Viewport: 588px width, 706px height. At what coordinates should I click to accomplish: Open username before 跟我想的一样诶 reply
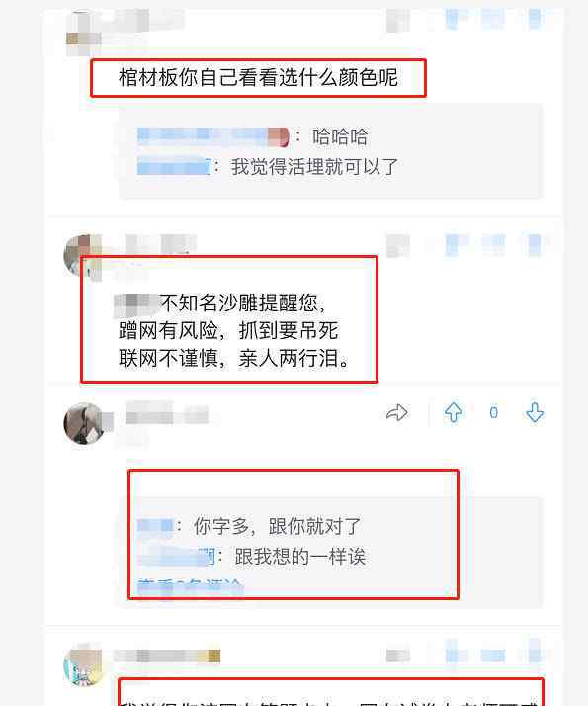point(176,557)
